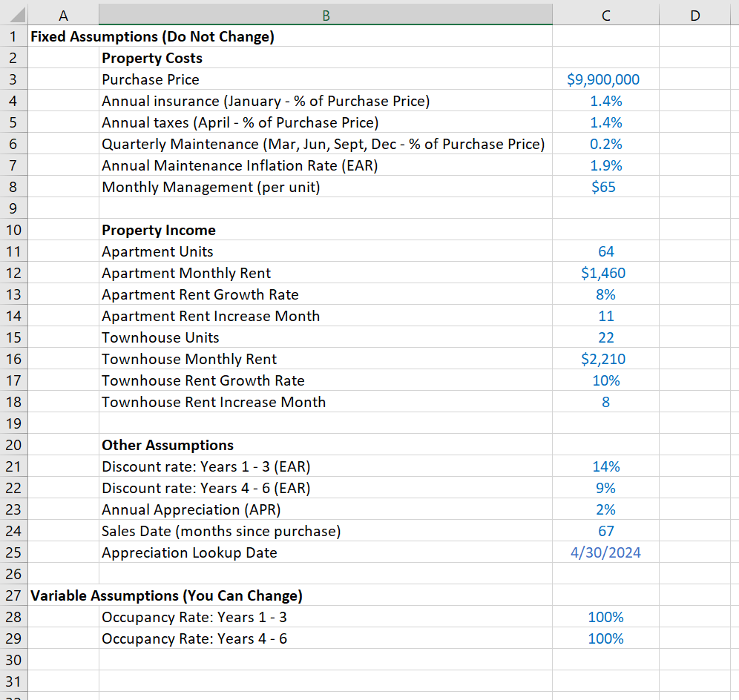Select the Apartment Monthly Rent label

click(326, 273)
